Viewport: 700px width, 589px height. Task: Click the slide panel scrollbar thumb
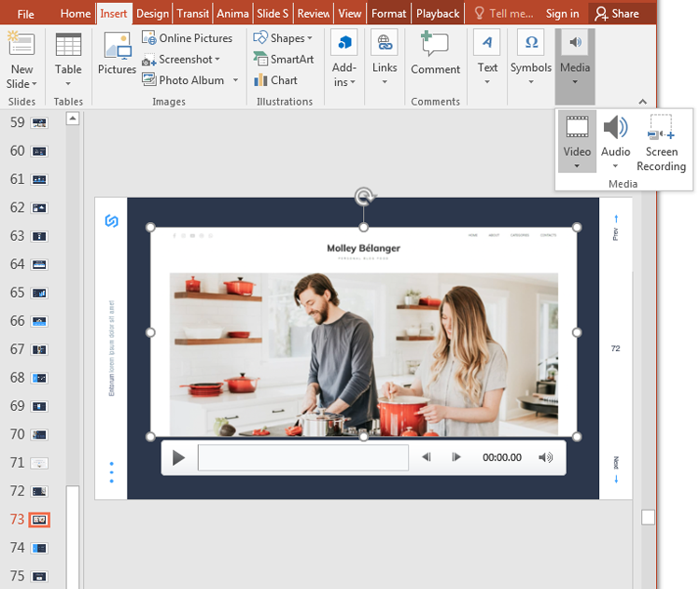click(x=73, y=538)
